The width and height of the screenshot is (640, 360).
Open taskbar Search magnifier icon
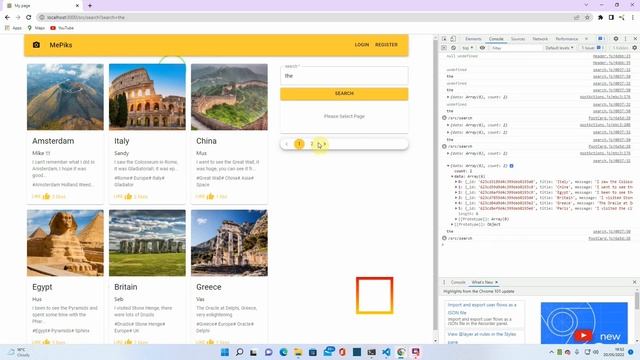coord(240,352)
